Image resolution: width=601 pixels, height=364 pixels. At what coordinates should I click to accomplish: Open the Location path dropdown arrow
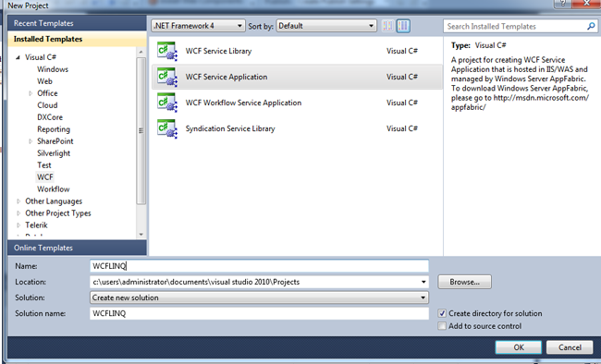[x=423, y=282]
